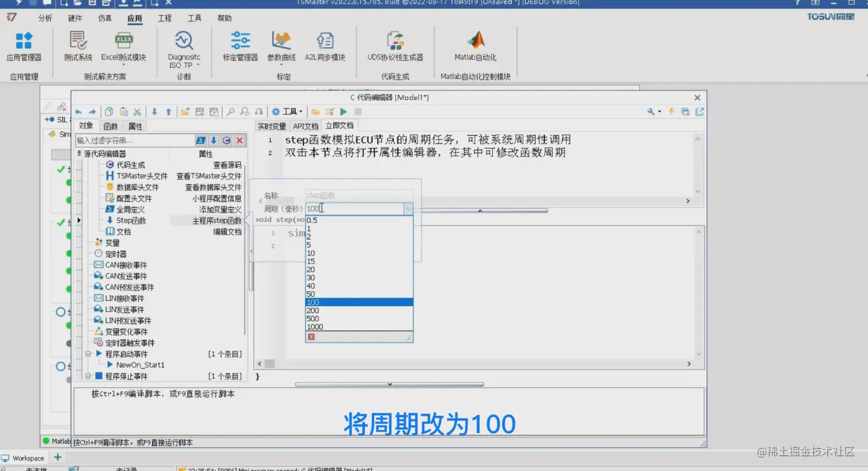Open the 实时变量 tab

tap(272, 126)
